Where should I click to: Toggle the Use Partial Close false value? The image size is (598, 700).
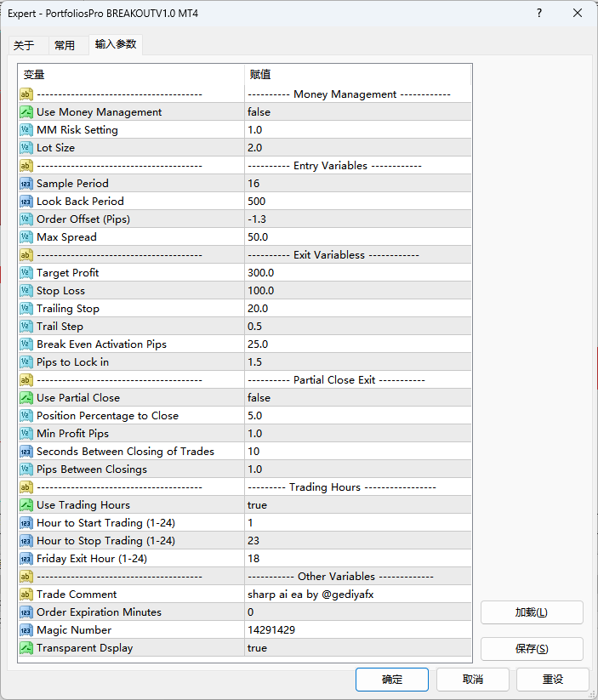pyautogui.click(x=357, y=398)
